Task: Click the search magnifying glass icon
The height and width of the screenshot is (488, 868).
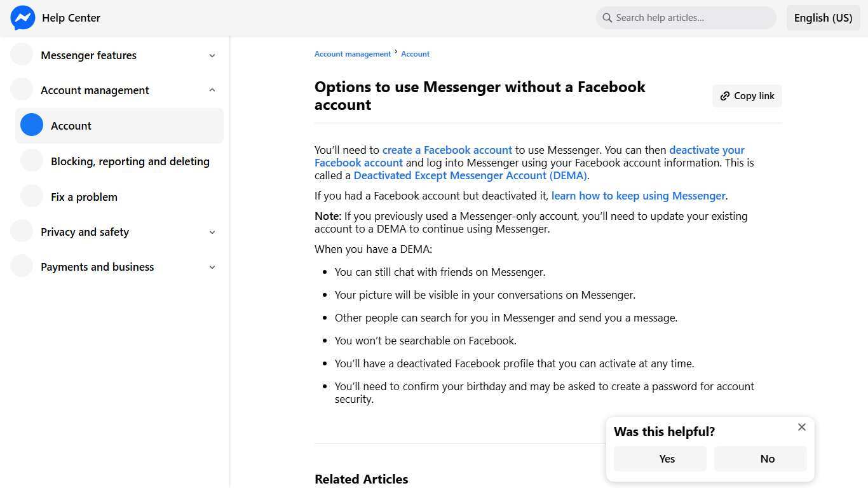Action: tap(607, 18)
